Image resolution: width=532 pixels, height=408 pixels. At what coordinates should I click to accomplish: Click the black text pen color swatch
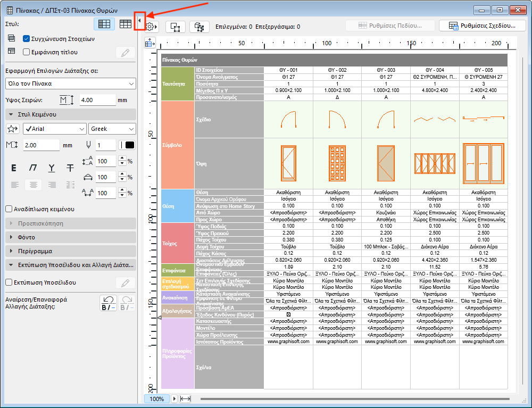click(x=129, y=145)
